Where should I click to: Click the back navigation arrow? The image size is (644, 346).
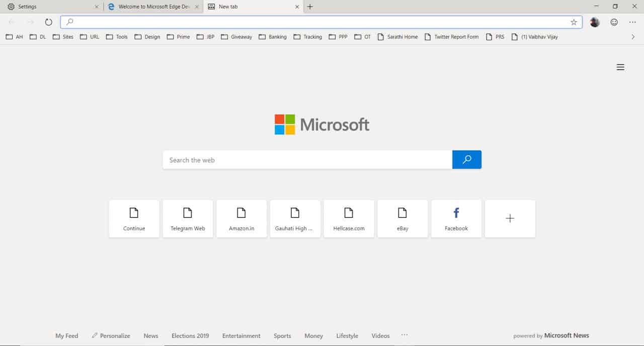click(12, 22)
